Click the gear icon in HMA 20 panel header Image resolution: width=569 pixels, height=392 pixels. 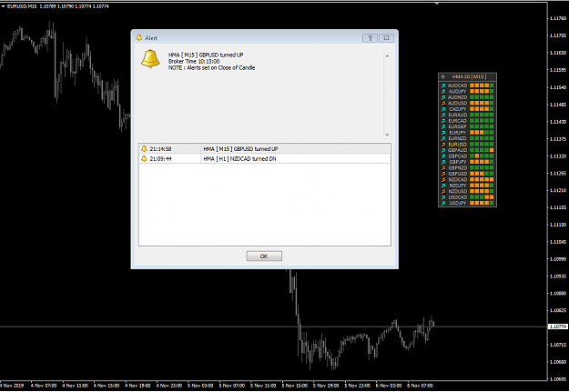pos(442,77)
